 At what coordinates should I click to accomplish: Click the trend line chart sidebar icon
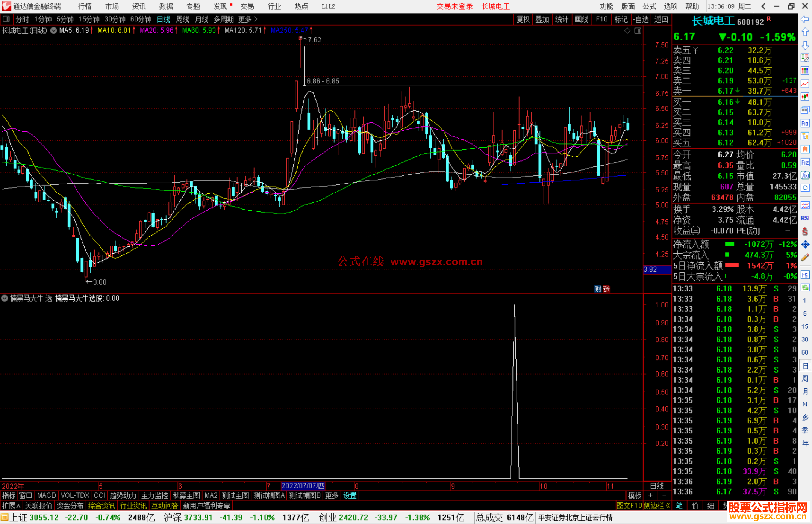click(805, 84)
